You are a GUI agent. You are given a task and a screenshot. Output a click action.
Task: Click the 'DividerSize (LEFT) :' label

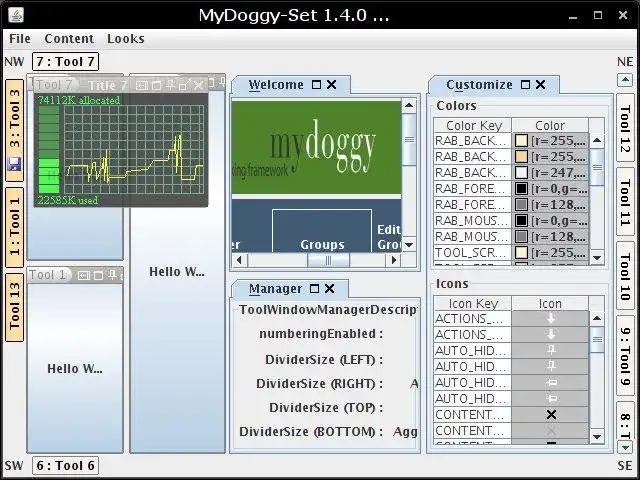[324, 360]
